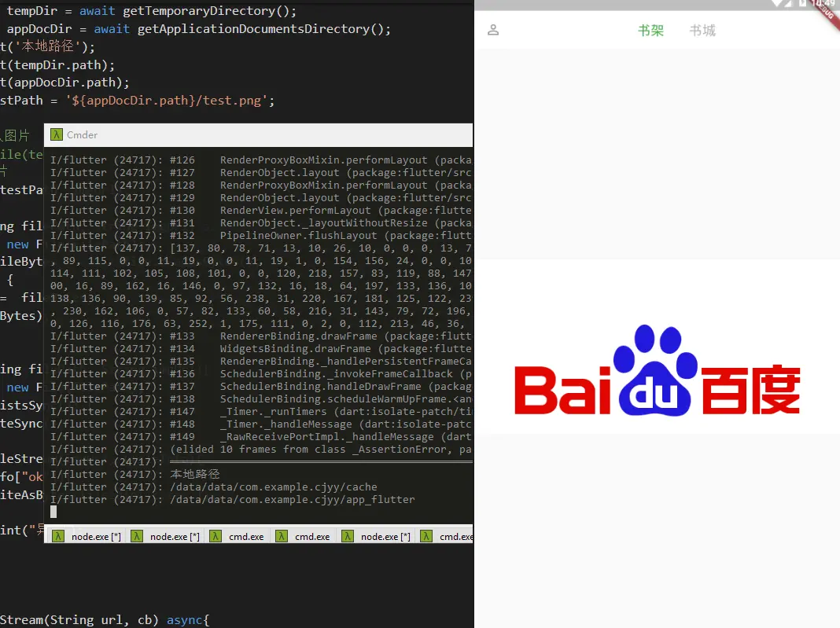The image size is (840, 628).
Task: Click the Stream(String url, cb) async line
Action: pyautogui.click(x=105, y=620)
